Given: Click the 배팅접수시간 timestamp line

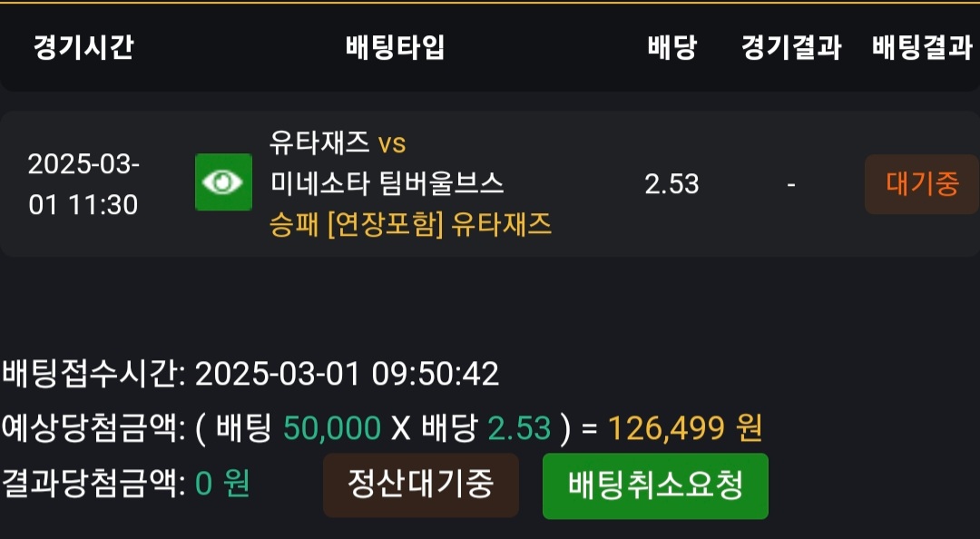Looking at the screenshot, I should click(250, 373).
